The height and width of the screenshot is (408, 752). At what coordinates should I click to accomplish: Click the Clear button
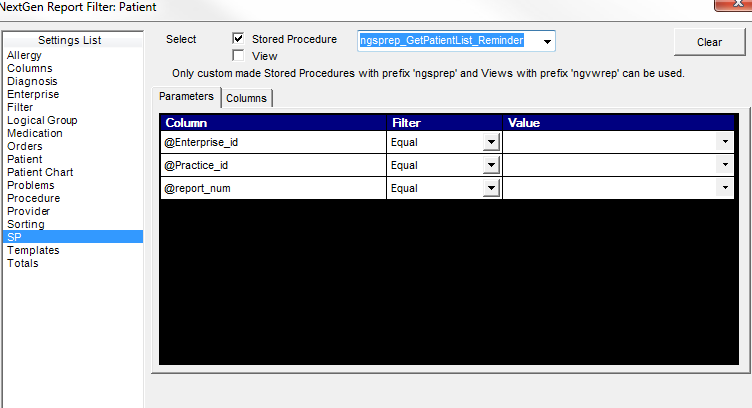point(709,42)
